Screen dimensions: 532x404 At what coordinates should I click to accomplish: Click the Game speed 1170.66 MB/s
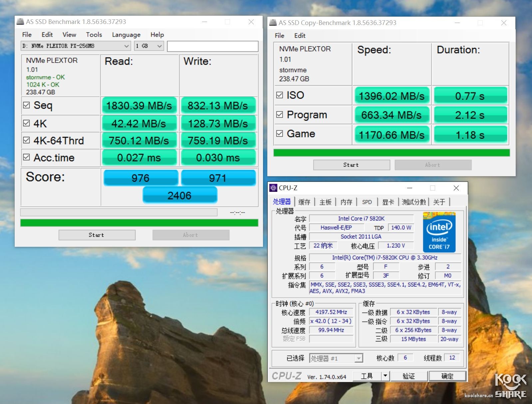392,135
